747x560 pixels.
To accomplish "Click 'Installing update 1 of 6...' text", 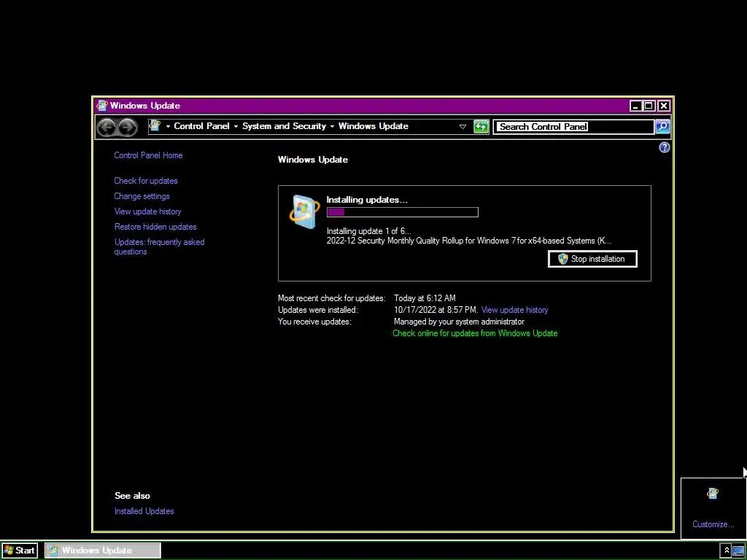I will (x=368, y=231).
